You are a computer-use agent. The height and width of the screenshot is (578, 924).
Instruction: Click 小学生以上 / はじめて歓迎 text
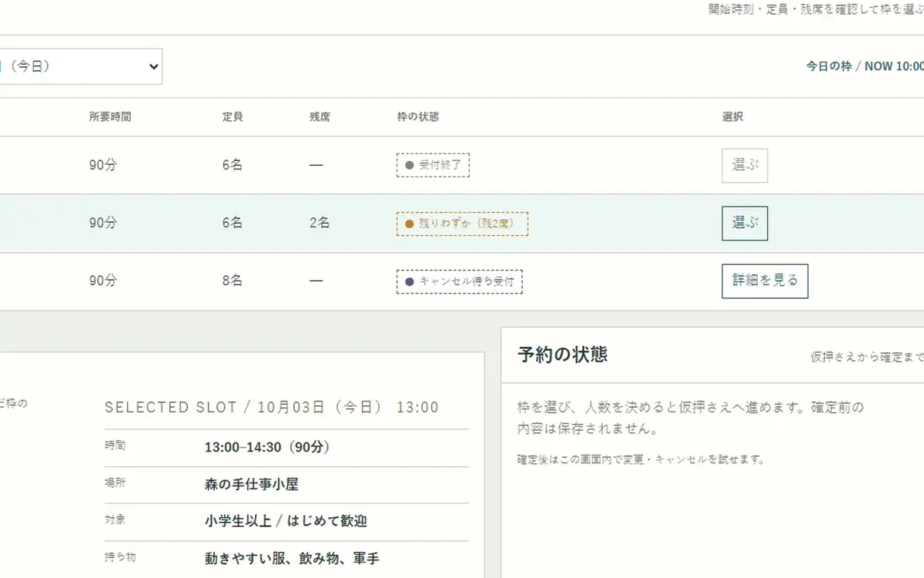click(286, 522)
